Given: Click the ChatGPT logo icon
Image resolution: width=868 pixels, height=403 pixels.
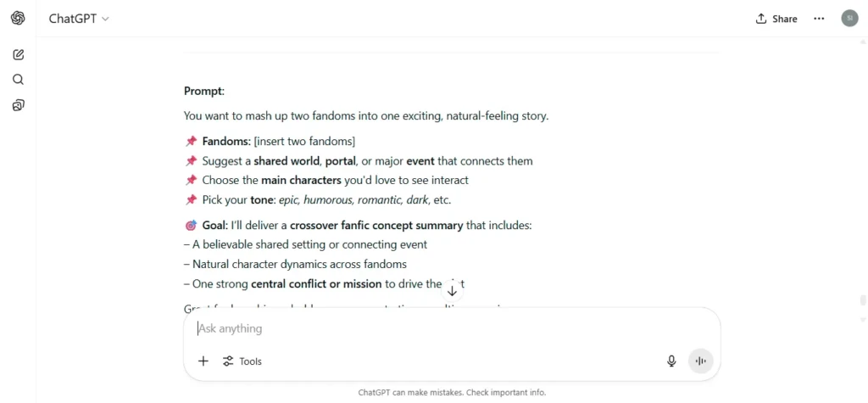Looking at the screenshot, I should pos(18,19).
